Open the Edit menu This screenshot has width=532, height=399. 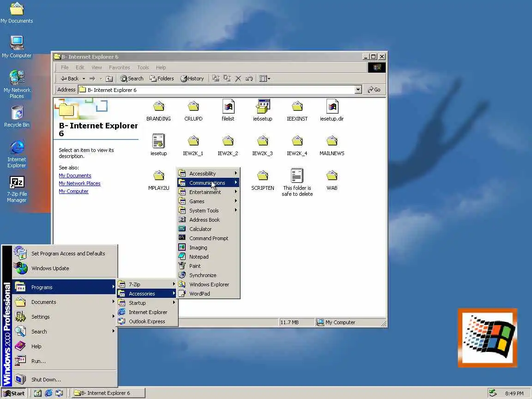point(80,67)
